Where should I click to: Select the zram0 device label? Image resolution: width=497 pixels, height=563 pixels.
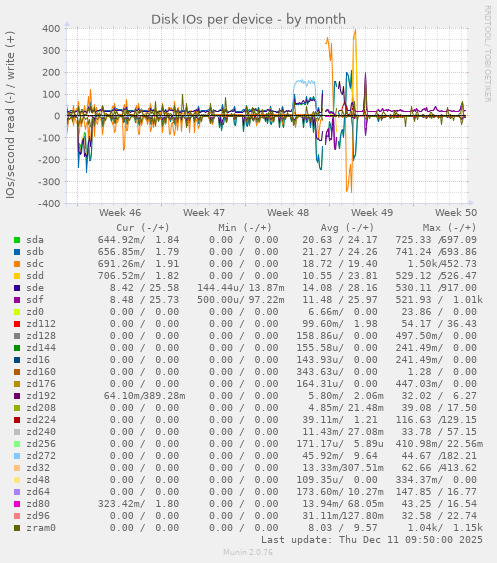point(41,528)
